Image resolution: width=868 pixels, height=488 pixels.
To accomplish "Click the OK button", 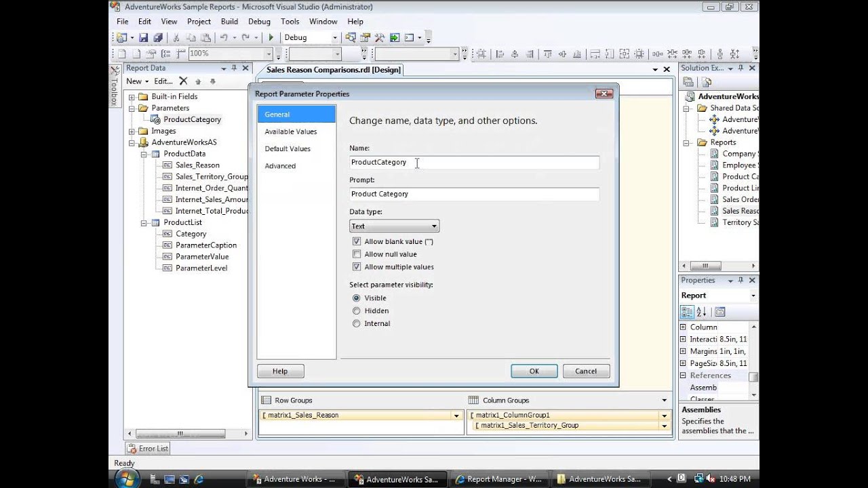I will point(534,371).
